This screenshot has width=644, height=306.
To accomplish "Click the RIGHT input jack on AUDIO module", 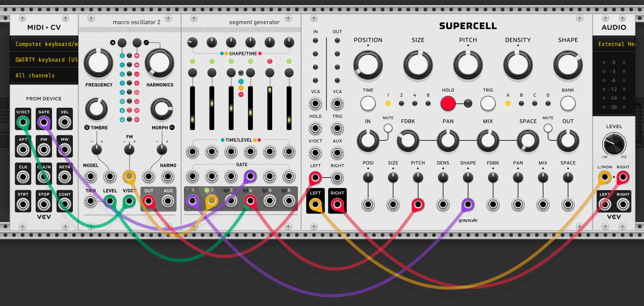I will (623, 177).
